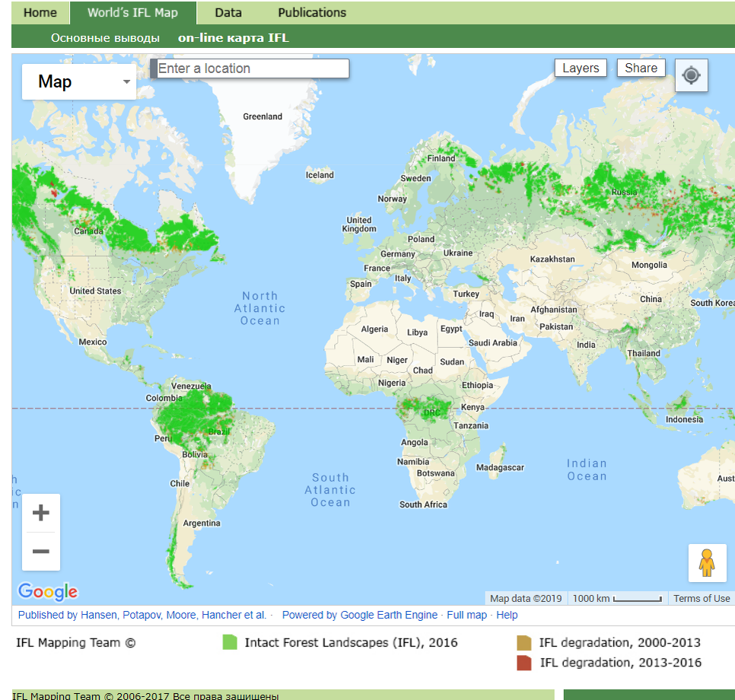
Task: Click the Mongolia label on the map
Action: click(x=649, y=266)
